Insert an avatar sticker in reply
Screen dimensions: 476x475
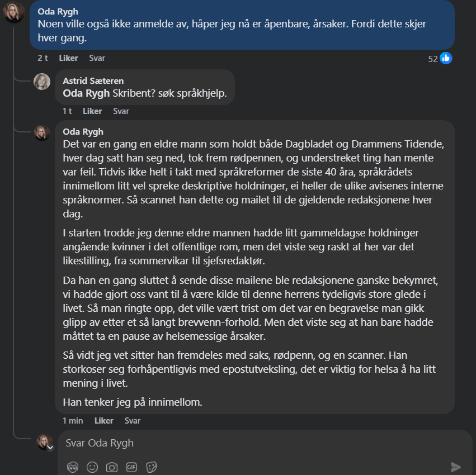73,467
